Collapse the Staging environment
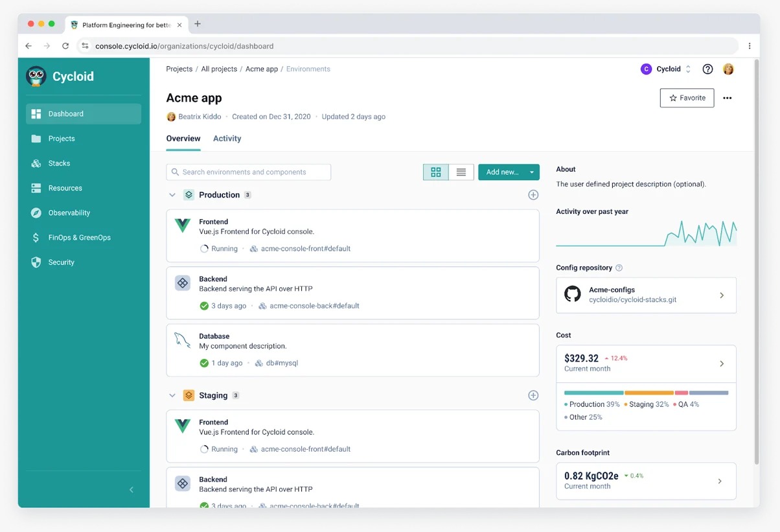Viewport: 780px width, 532px height. pyautogui.click(x=172, y=395)
